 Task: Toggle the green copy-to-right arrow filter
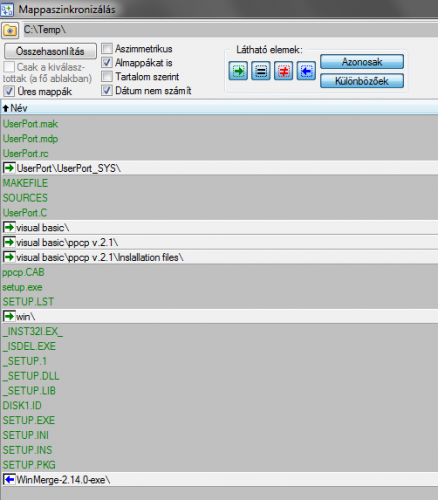tap(238, 71)
